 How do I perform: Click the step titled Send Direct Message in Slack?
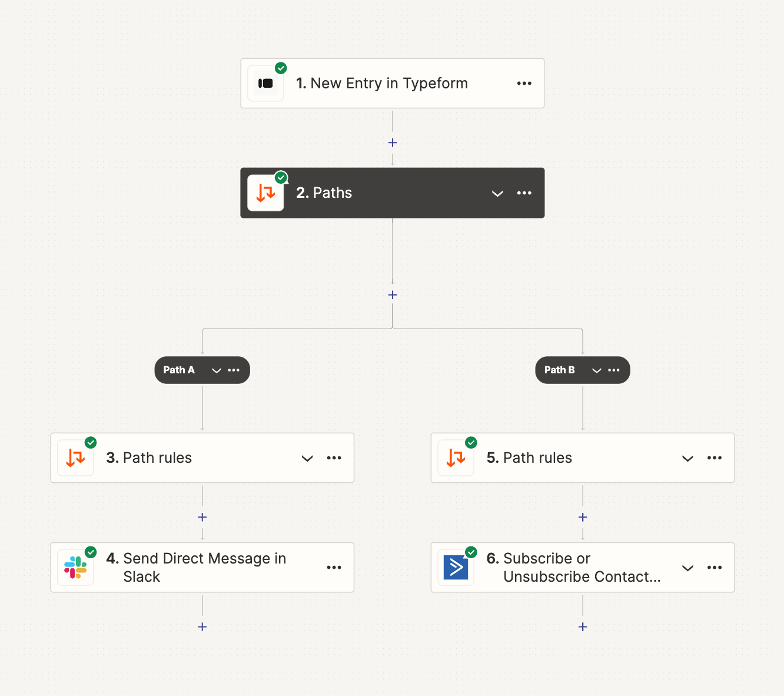click(203, 567)
